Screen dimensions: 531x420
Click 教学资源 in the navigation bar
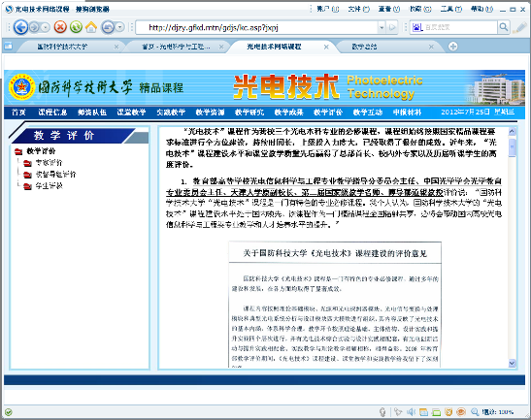click(x=210, y=113)
